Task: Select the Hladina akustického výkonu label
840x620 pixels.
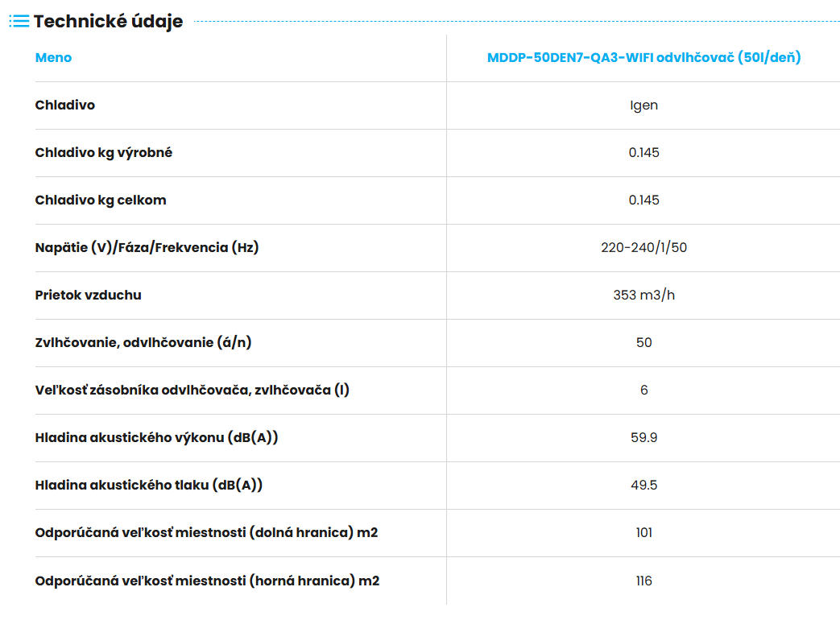Action: (157, 437)
